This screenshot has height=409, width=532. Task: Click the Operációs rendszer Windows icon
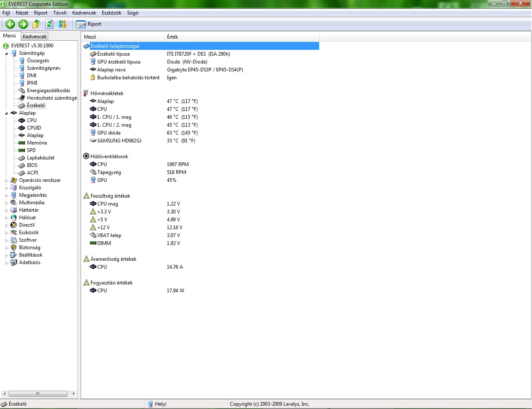point(14,180)
